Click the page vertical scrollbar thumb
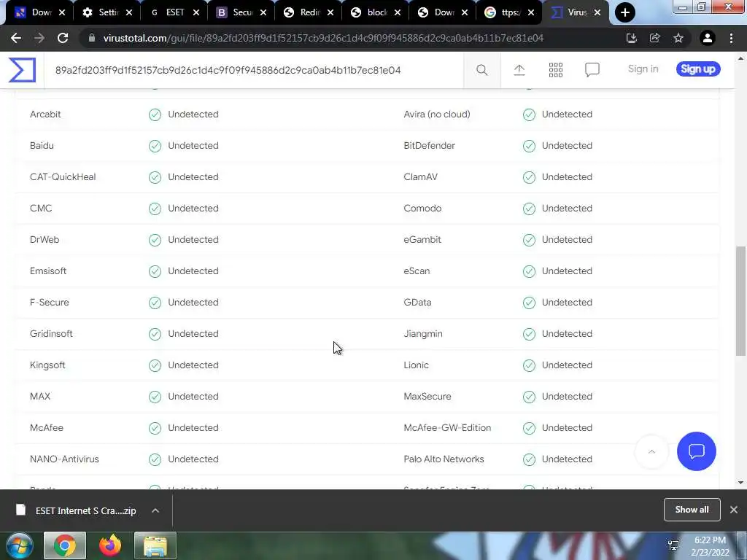This screenshot has width=747, height=560. tap(740, 301)
